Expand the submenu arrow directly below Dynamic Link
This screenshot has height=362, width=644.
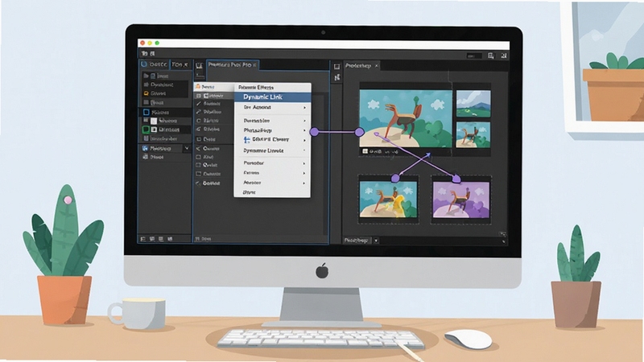click(x=304, y=108)
